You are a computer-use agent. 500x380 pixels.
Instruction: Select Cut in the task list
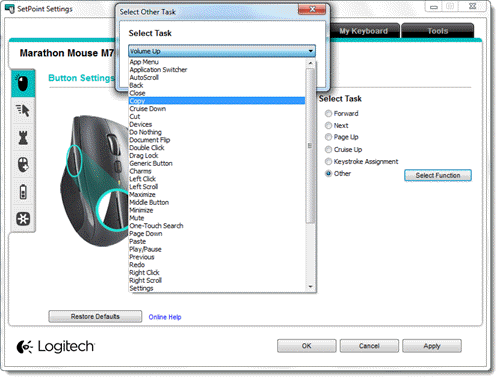point(217,116)
